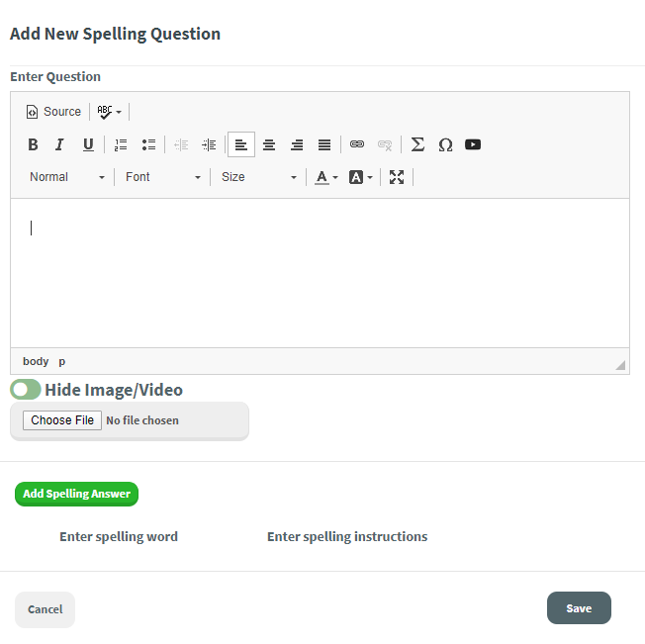This screenshot has width=645, height=644.
Task: Center align the text
Action: 269,144
